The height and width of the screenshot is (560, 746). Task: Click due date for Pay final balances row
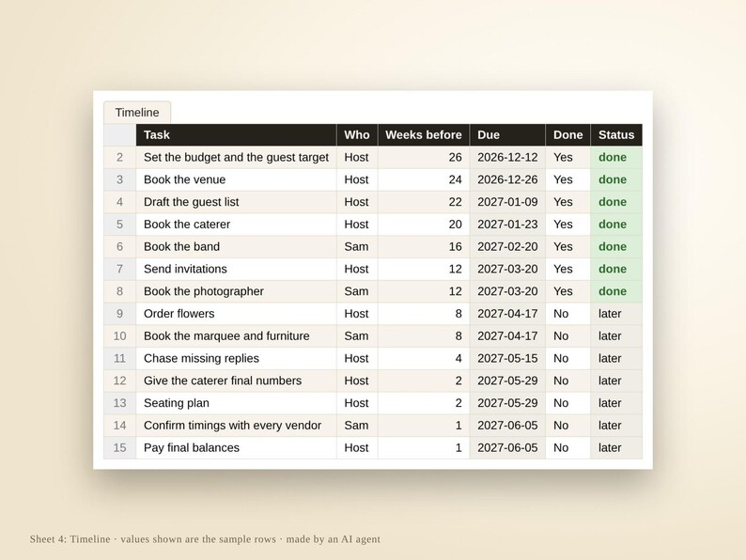pyautogui.click(x=507, y=448)
